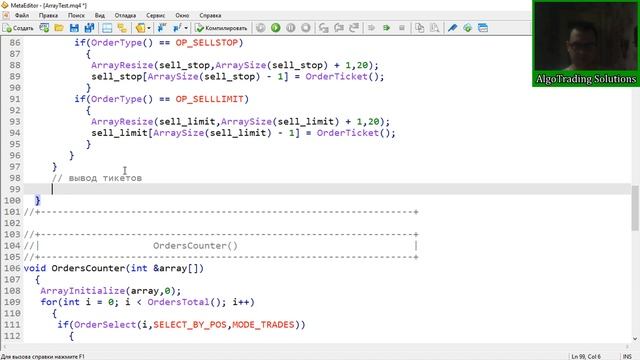Click SELECT_BY_POS on line 111
The width and height of the screenshot is (640, 360).
(x=190, y=324)
